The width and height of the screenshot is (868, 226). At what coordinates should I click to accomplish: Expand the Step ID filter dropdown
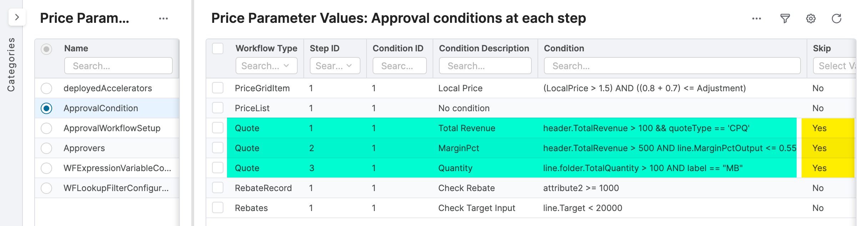point(334,66)
